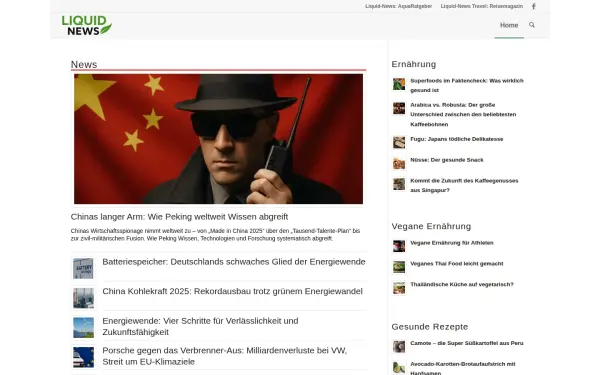Image resolution: width=600 pixels, height=375 pixels.
Task: Open Thailändische Küche auf vegetarisch? link
Action: (x=462, y=284)
